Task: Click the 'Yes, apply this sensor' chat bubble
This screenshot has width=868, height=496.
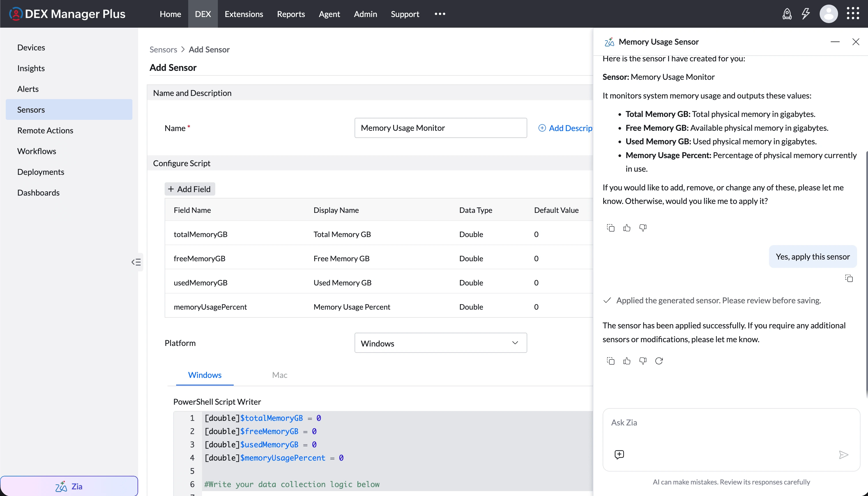Action: click(x=812, y=257)
